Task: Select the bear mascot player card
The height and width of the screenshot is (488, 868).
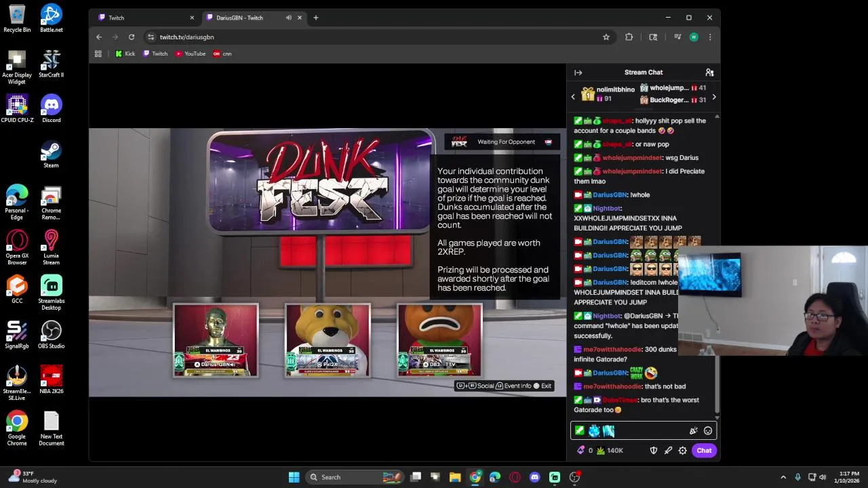Action: (x=328, y=340)
